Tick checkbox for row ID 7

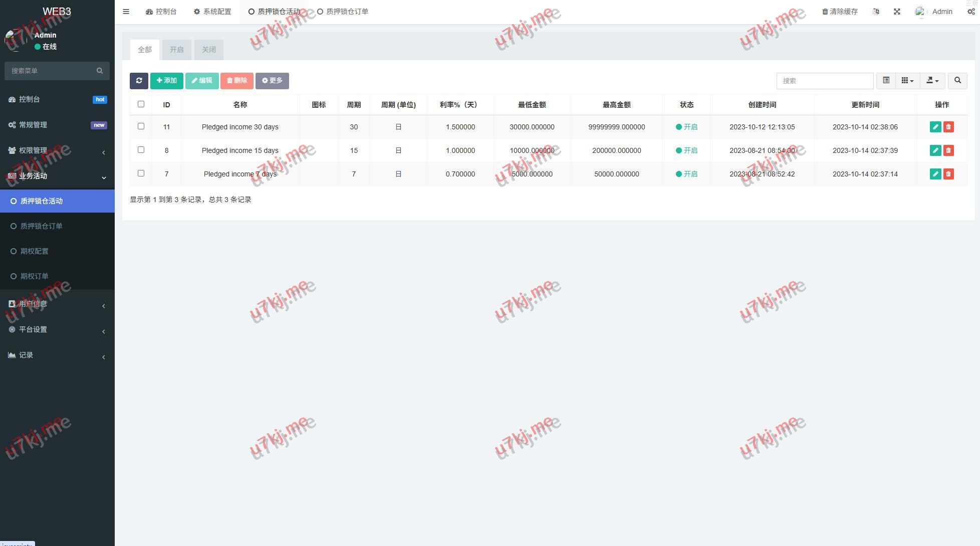click(x=141, y=173)
